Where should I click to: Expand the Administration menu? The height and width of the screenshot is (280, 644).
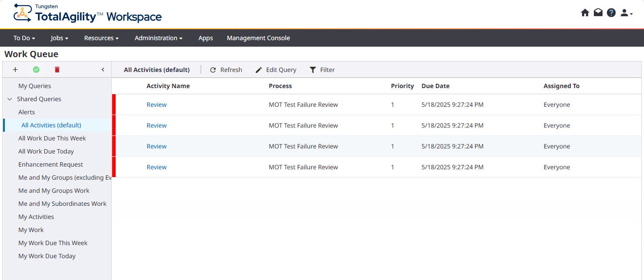pyautogui.click(x=158, y=38)
